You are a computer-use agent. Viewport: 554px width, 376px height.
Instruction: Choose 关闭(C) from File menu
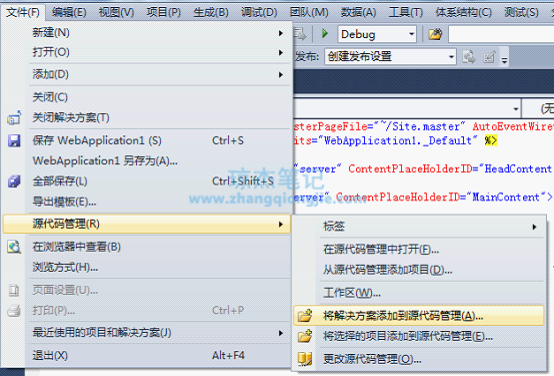click(x=146, y=97)
